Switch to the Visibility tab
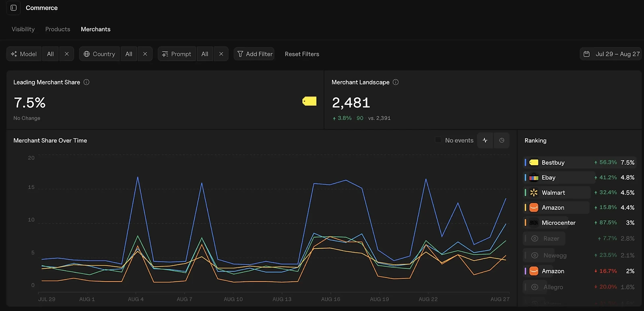This screenshot has width=644, height=311. (x=23, y=29)
